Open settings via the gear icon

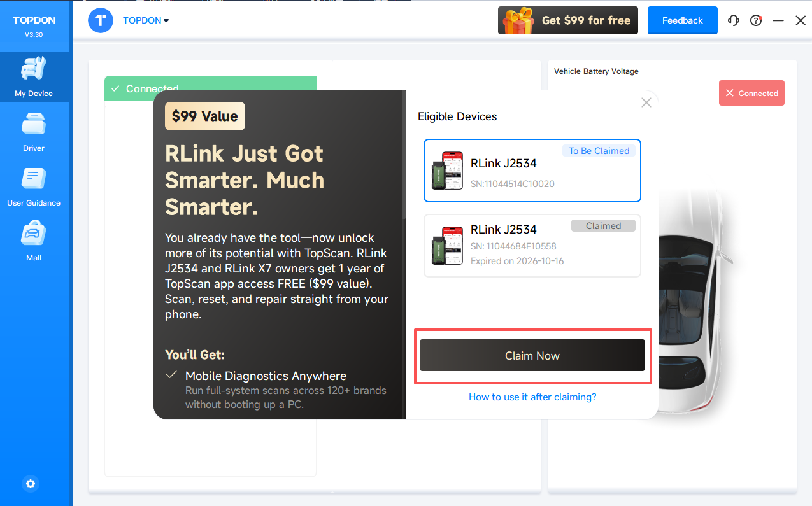coord(31,484)
